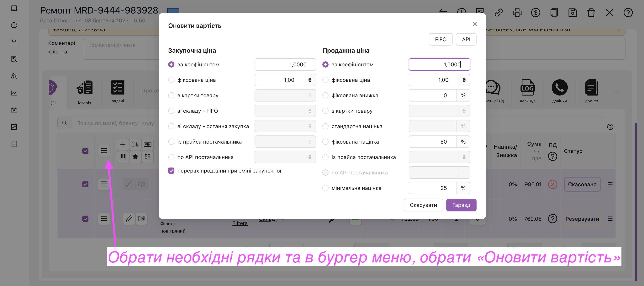Open the Filters link

point(240,223)
